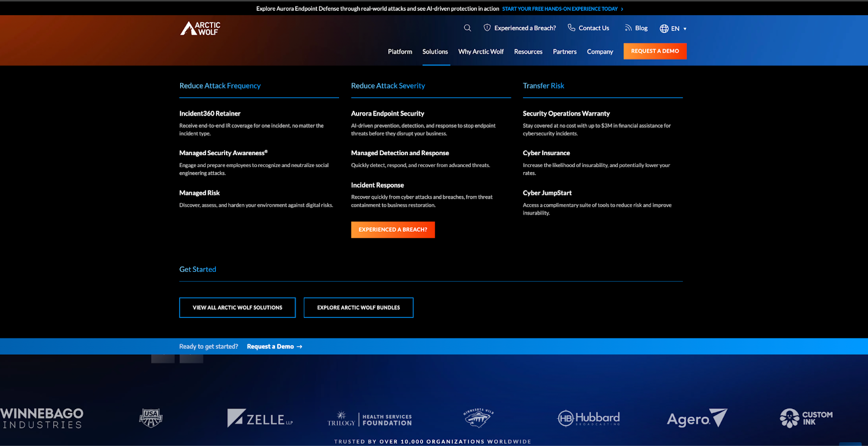This screenshot has width=868, height=446.
Task: Open the Company menu
Action: (x=600, y=52)
